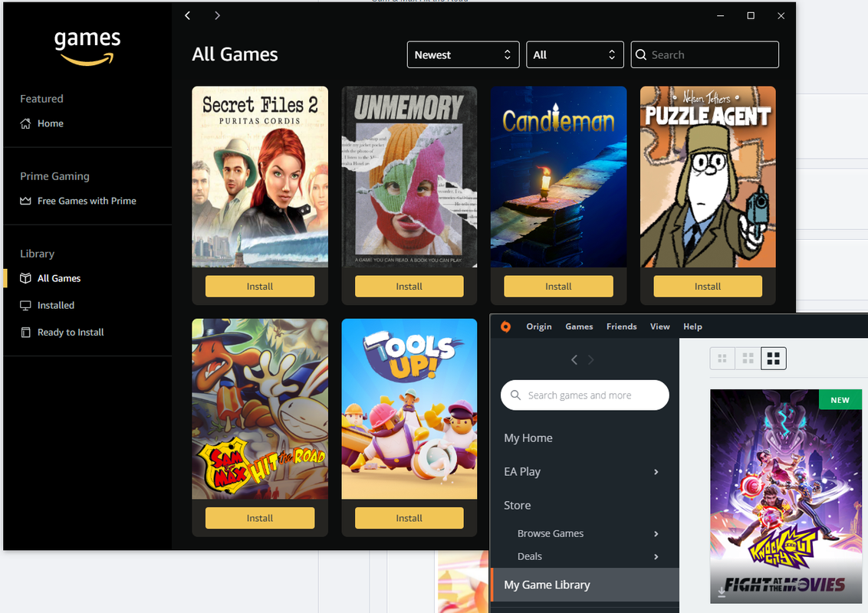Click the Installed monitor icon

pos(25,306)
